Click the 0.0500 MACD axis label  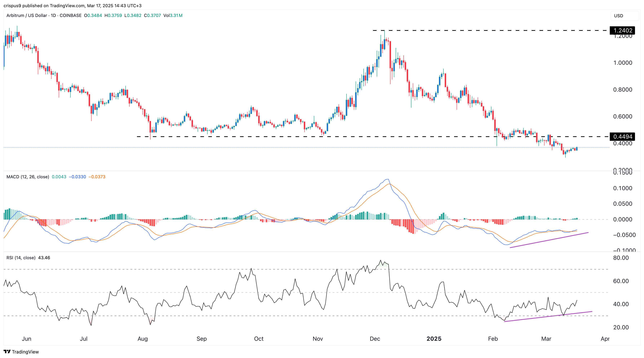(623, 204)
